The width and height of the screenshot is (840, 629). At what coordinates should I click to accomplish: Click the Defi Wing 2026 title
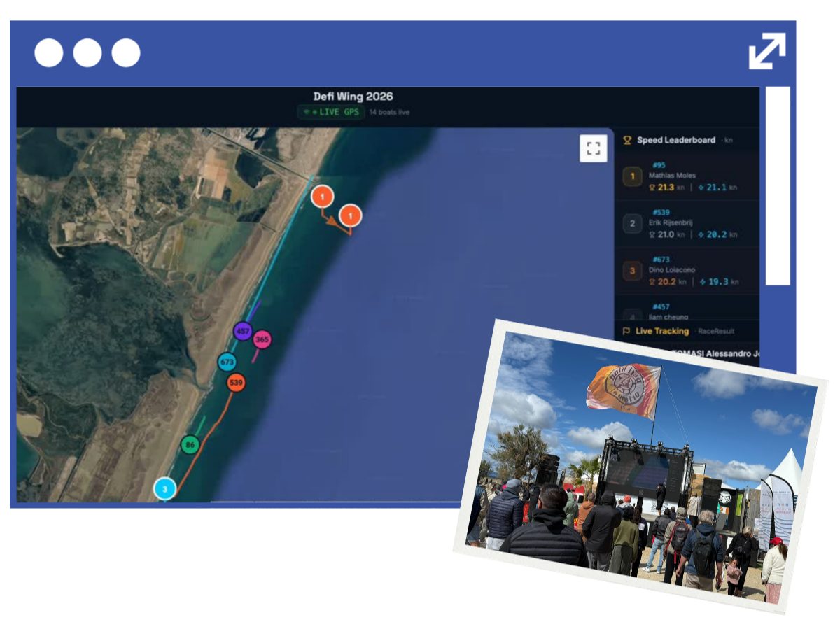(x=353, y=97)
